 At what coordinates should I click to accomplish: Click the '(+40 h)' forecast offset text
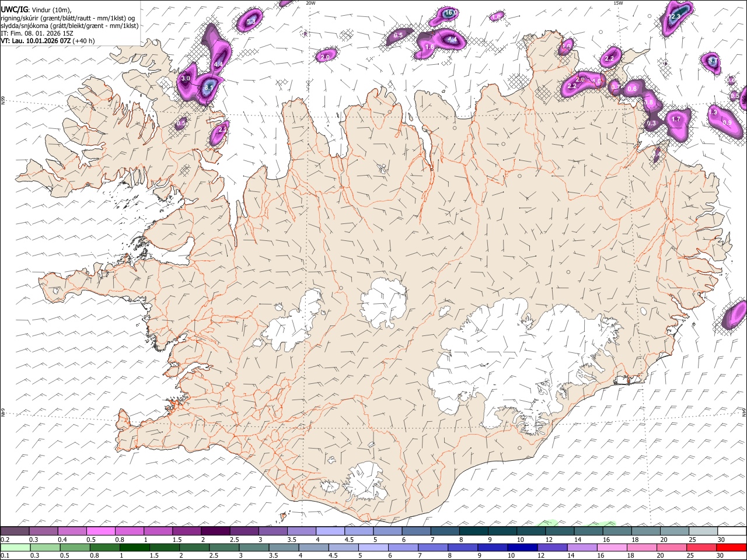click(x=84, y=41)
